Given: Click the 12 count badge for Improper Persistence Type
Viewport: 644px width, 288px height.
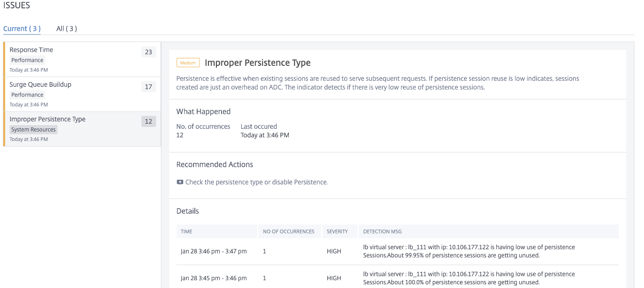Looking at the screenshot, I should [x=149, y=121].
